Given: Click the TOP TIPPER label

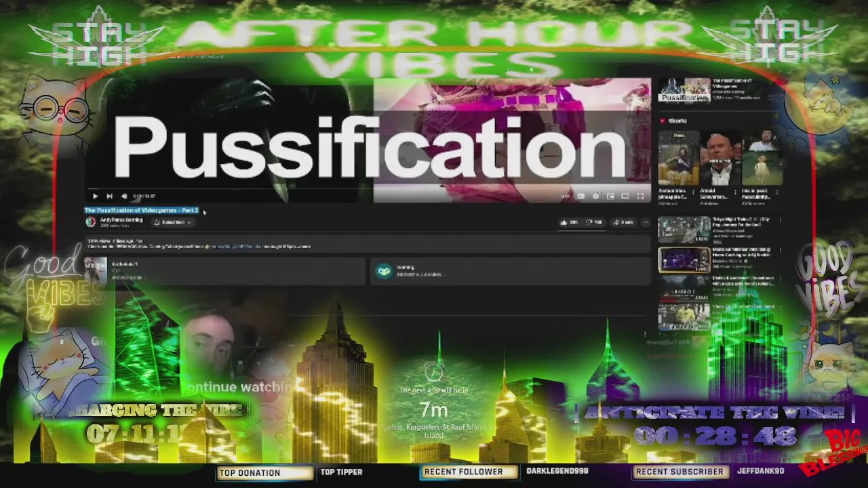Looking at the screenshot, I should pyautogui.click(x=341, y=472).
